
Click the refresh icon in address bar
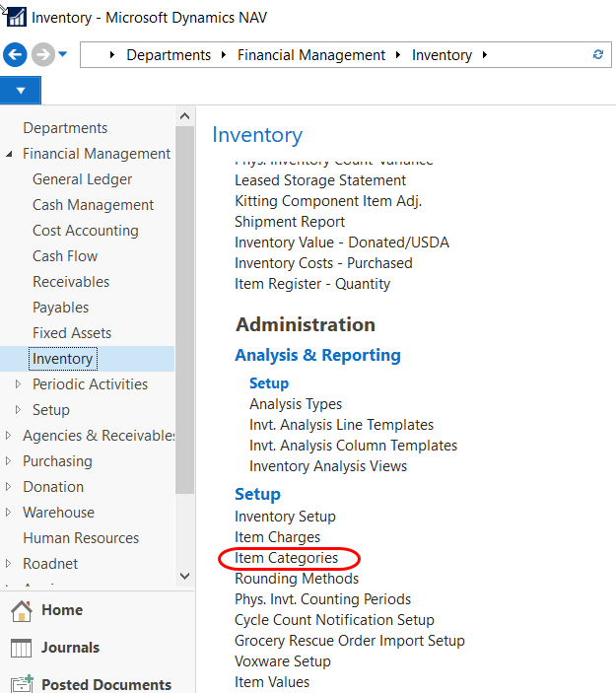click(598, 55)
